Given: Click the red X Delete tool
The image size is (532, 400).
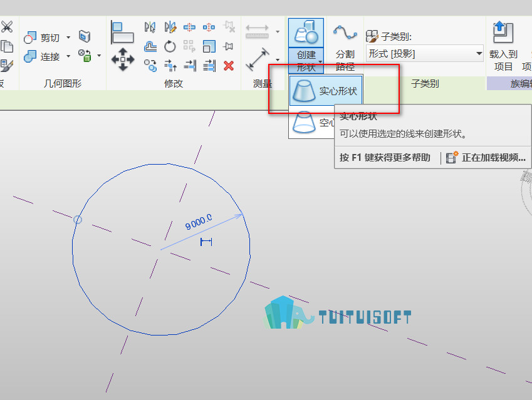Looking at the screenshot, I should (x=229, y=66).
